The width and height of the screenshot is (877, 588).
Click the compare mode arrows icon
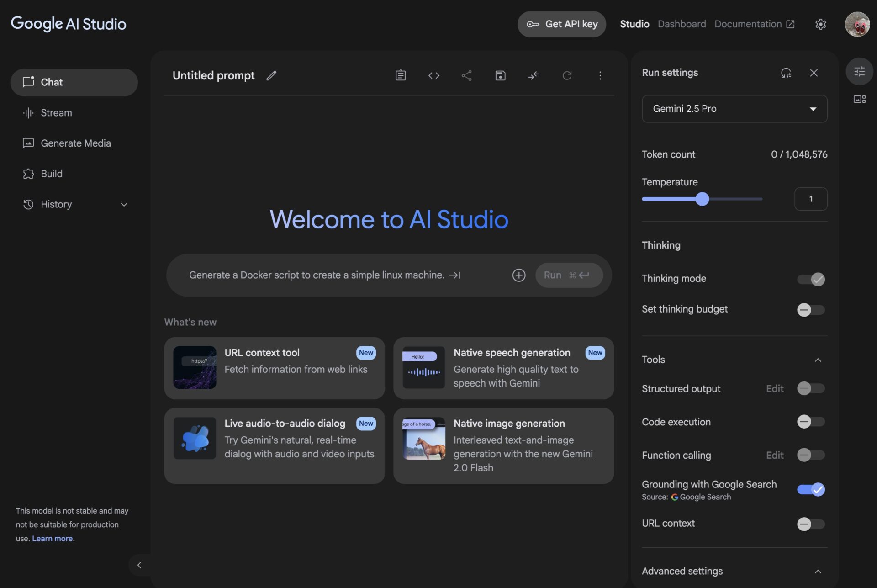click(x=534, y=75)
